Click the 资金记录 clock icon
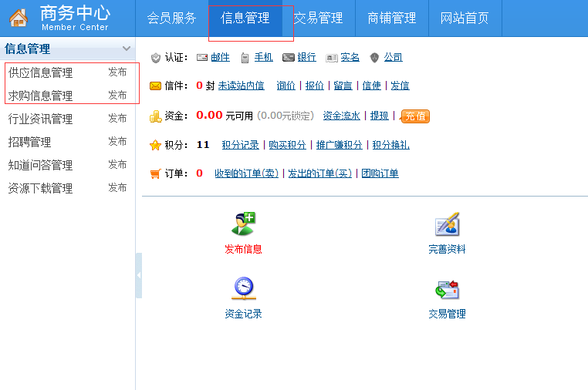This screenshot has height=390, width=588. pos(243,288)
